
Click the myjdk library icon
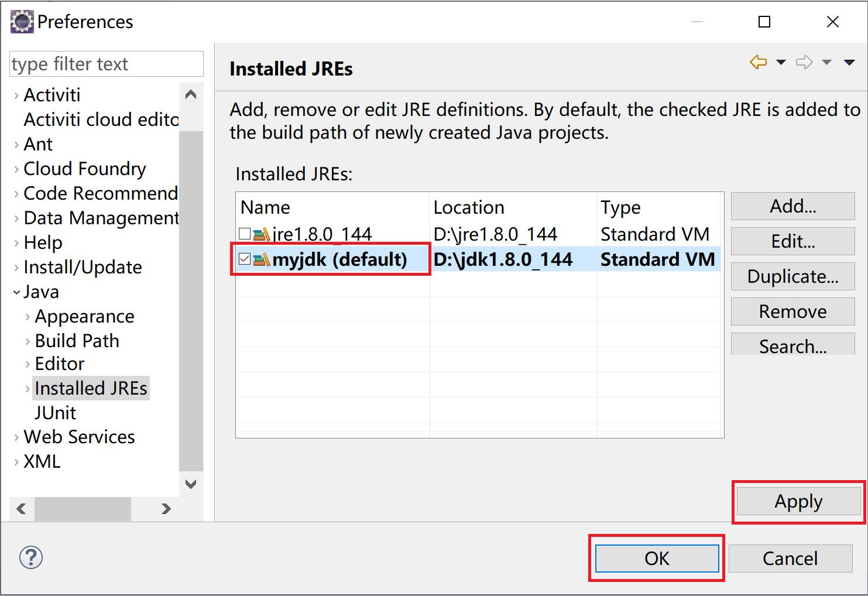point(262,259)
